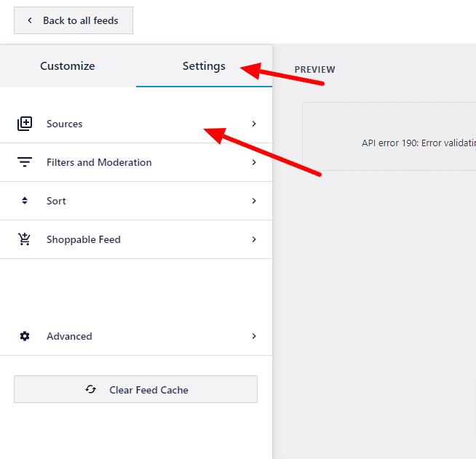The height and width of the screenshot is (459, 476).
Task: Click the refresh icon on Clear Feed Cache
Action: click(x=91, y=390)
